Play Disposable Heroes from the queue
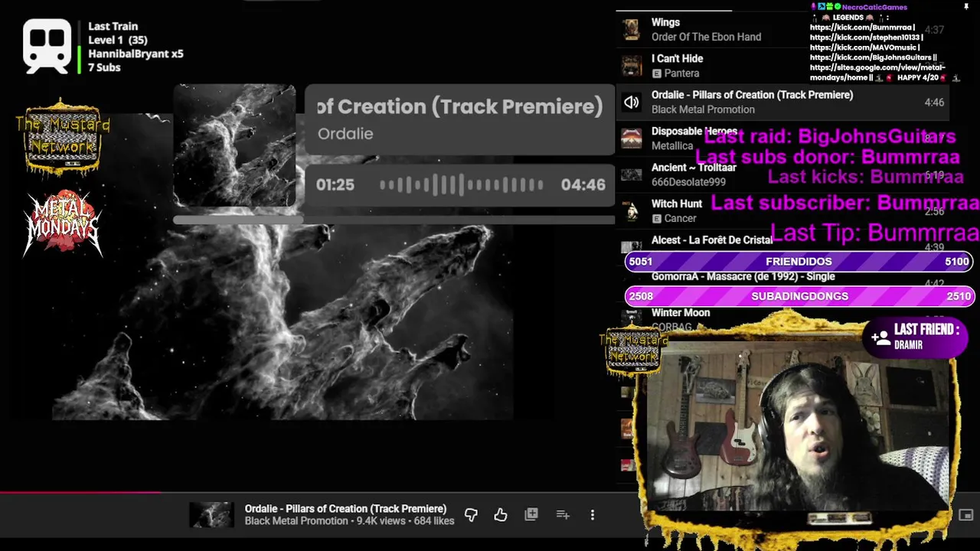This screenshot has width=980, height=551. point(694,132)
